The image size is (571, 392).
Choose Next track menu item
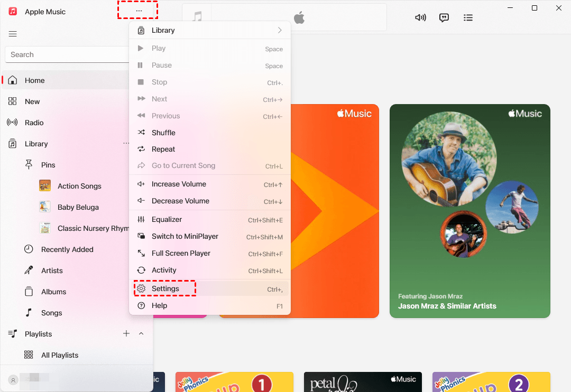210,99
